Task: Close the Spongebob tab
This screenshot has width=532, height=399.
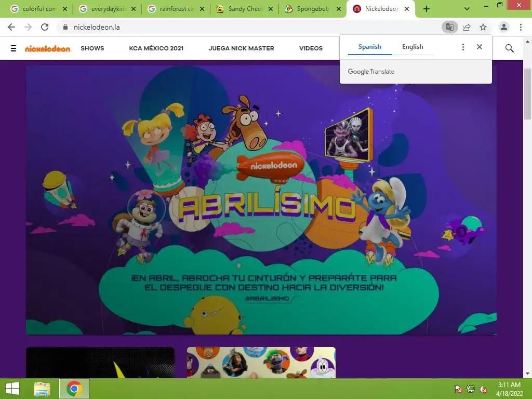Action: [339, 9]
